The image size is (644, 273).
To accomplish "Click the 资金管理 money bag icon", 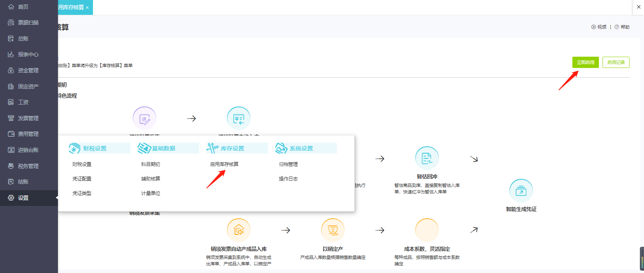I will [11, 70].
